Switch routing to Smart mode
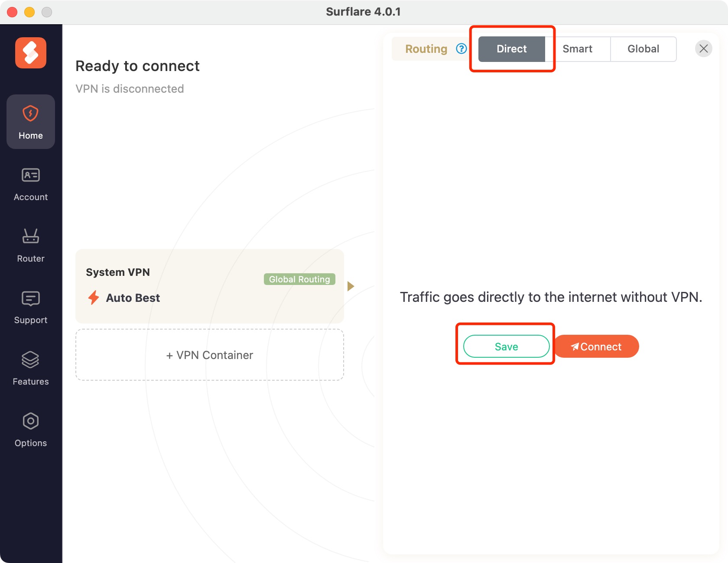Image resolution: width=728 pixels, height=563 pixels. (x=577, y=49)
